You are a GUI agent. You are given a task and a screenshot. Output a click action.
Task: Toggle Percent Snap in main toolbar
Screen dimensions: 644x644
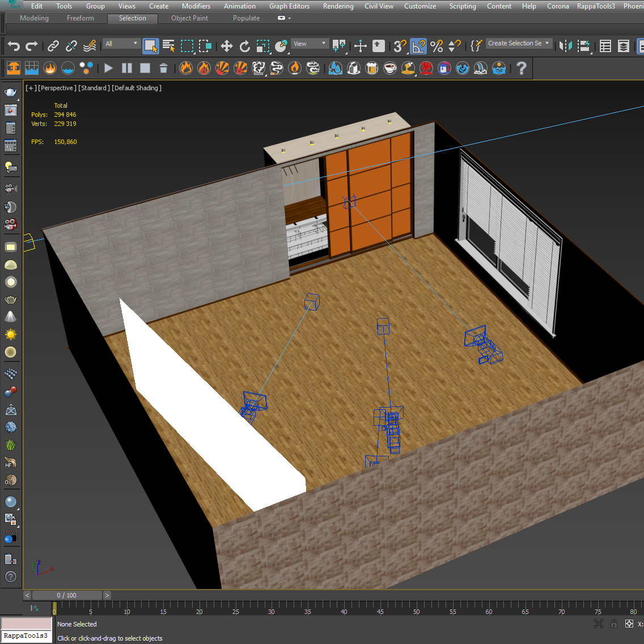(x=437, y=46)
